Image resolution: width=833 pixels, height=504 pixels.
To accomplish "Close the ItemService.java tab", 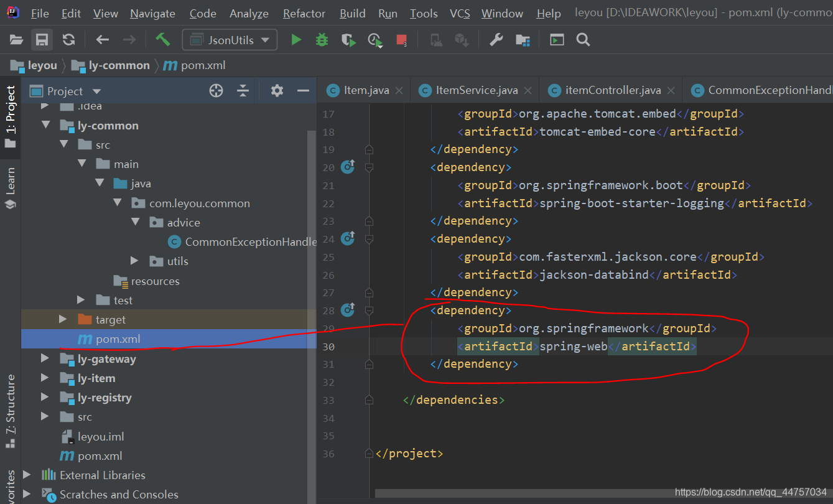I will 528,91.
